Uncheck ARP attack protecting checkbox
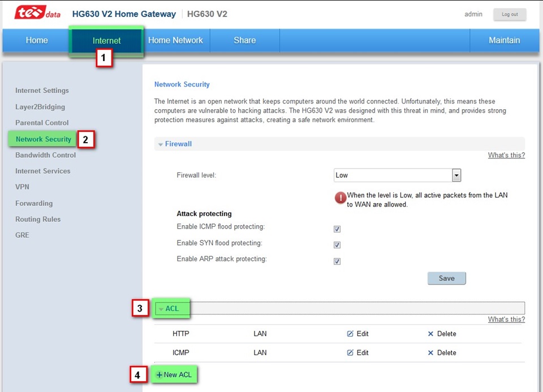The image size is (543, 392). pos(337,261)
